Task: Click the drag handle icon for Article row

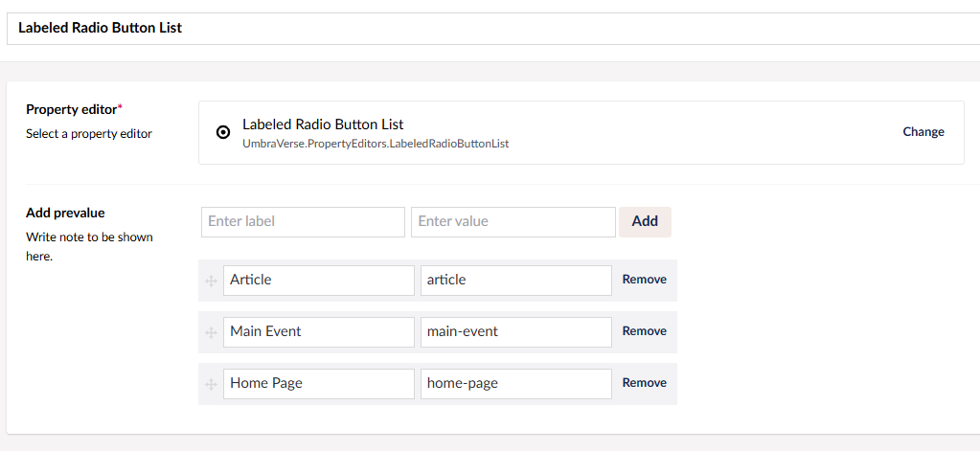Action: pyautogui.click(x=212, y=282)
